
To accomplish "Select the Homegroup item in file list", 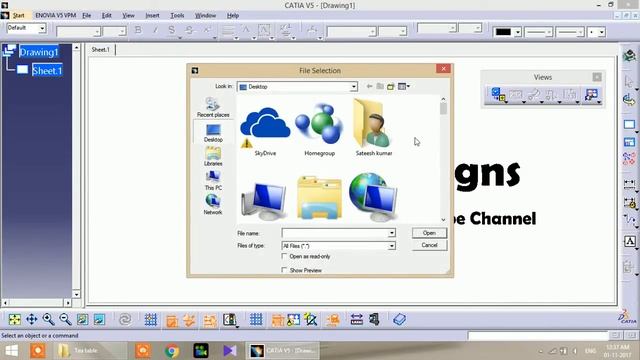I will [320, 130].
